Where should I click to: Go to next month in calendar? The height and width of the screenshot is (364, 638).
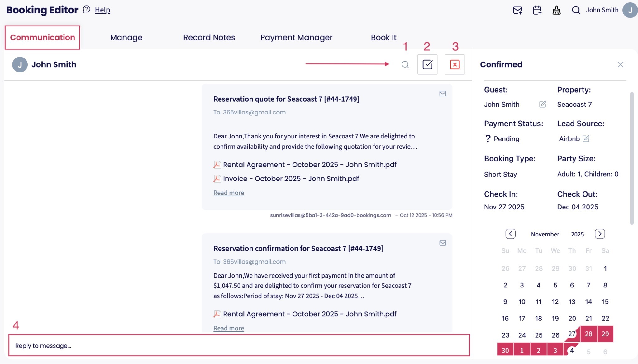click(600, 234)
